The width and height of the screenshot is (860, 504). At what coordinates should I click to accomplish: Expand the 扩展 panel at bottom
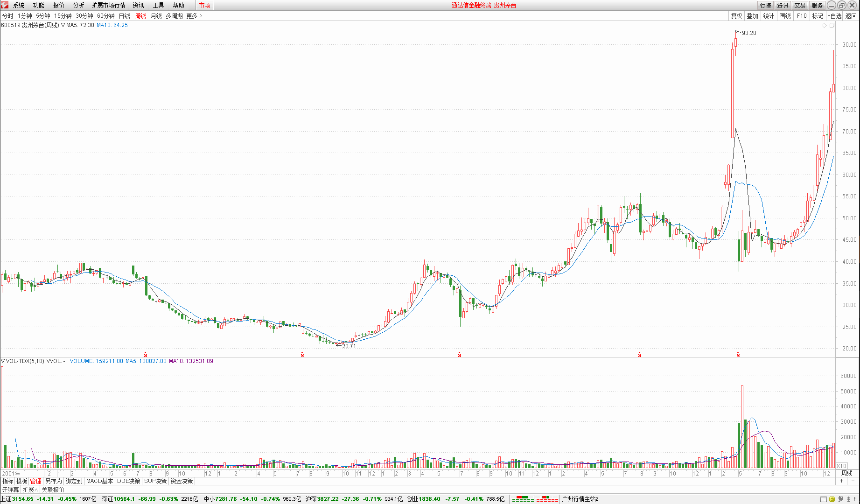click(x=30, y=490)
